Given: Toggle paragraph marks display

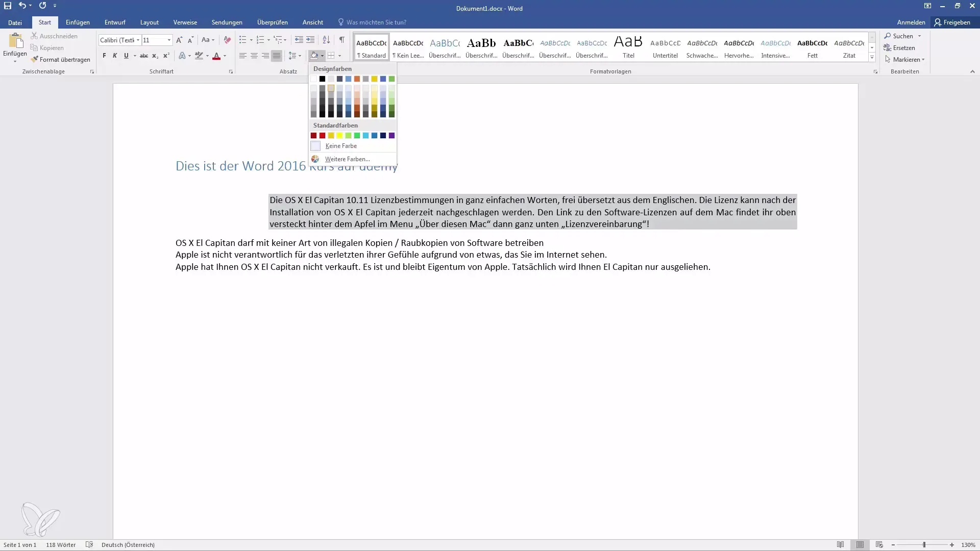Looking at the screenshot, I should [342, 40].
